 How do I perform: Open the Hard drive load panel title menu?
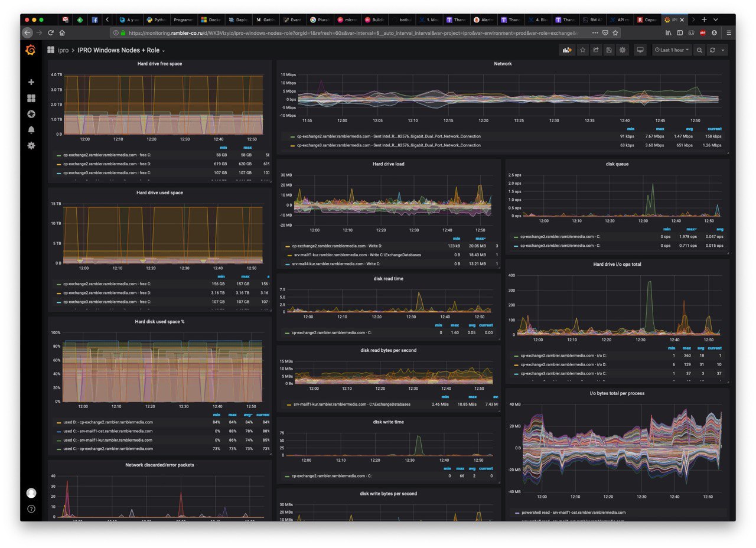389,164
